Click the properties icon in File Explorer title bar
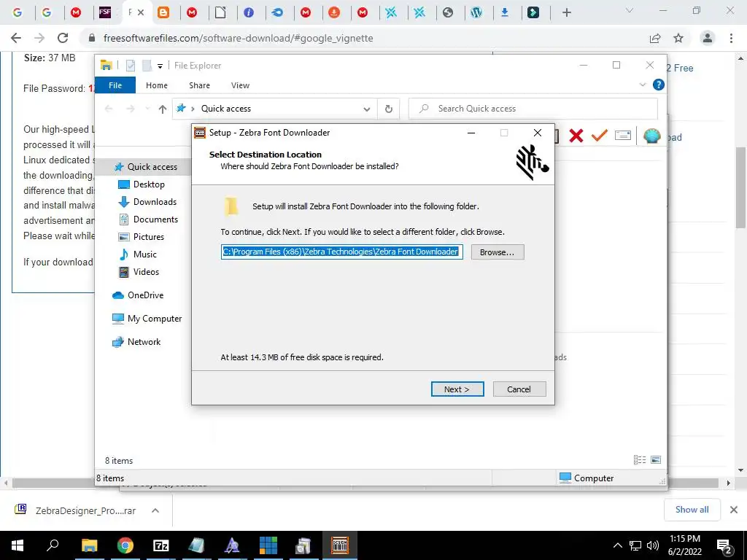The width and height of the screenshot is (747, 560). tap(131, 66)
